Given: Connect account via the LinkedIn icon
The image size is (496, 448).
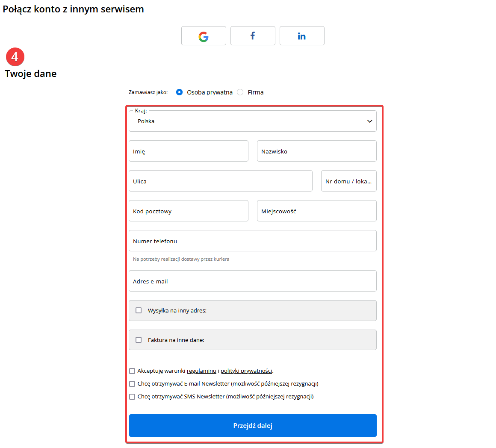Looking at the screenshot, I should click(x=302, y=36).
